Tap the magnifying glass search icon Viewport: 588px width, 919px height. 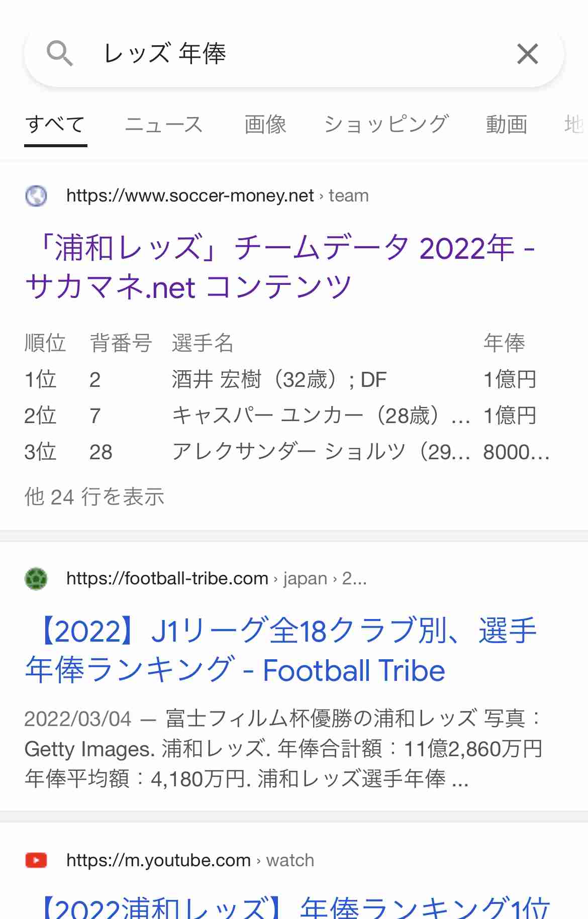pos(60,54)
